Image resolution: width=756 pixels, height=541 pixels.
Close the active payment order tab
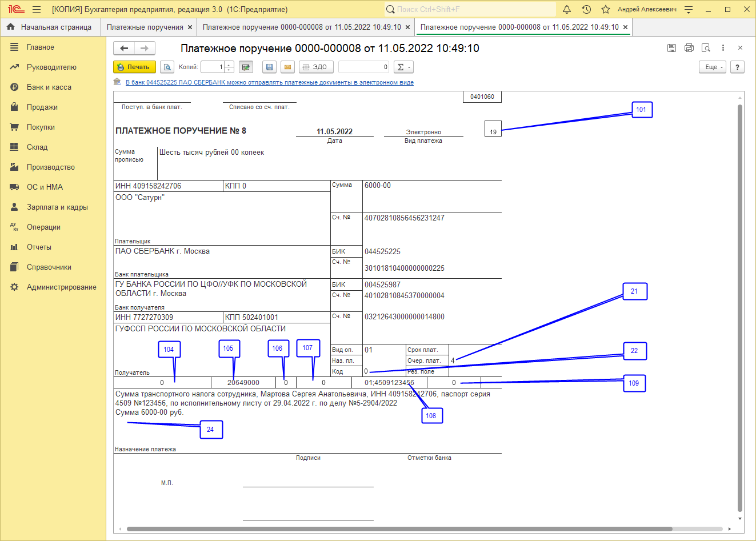pos(625,27)
